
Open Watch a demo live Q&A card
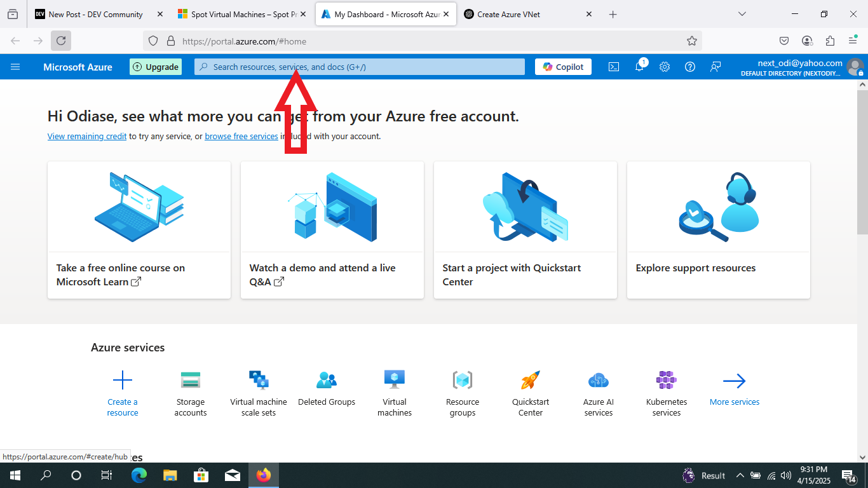(332, 230)
